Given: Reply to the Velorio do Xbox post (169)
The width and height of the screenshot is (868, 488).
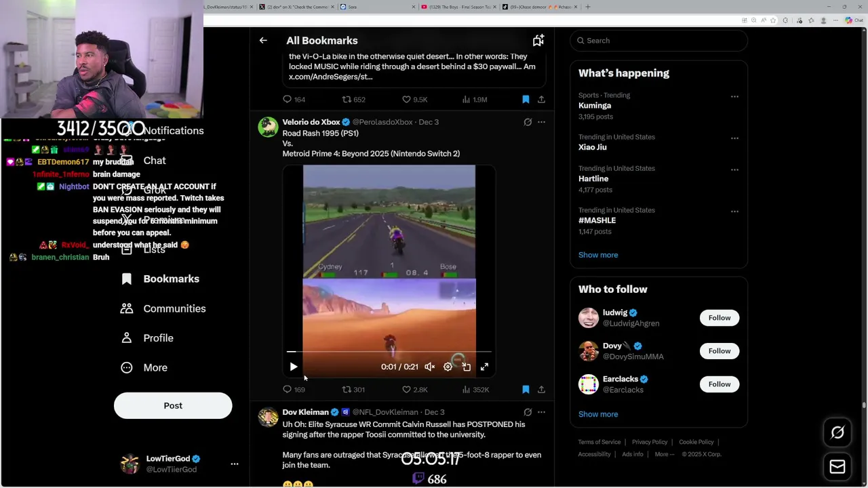Looking at the screenshot, I should point(294,390).
